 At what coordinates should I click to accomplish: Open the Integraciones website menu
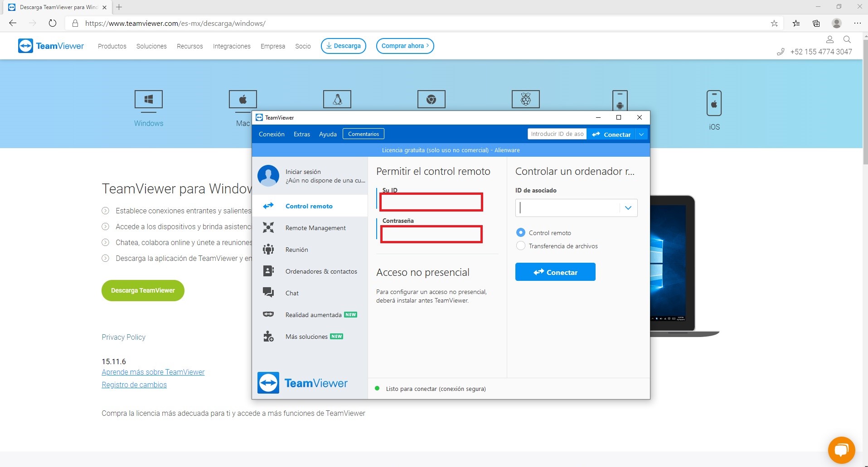pos(232,46)
